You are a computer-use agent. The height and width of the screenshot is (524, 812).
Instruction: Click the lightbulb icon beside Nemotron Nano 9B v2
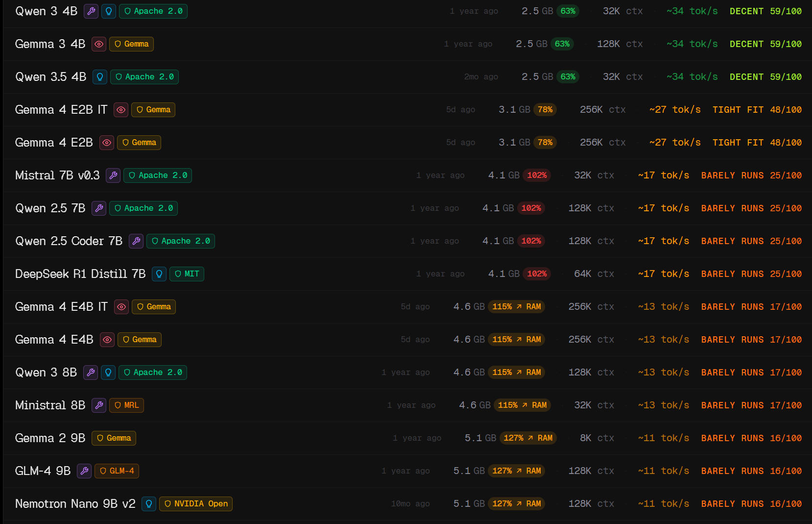tap(149, 504)
